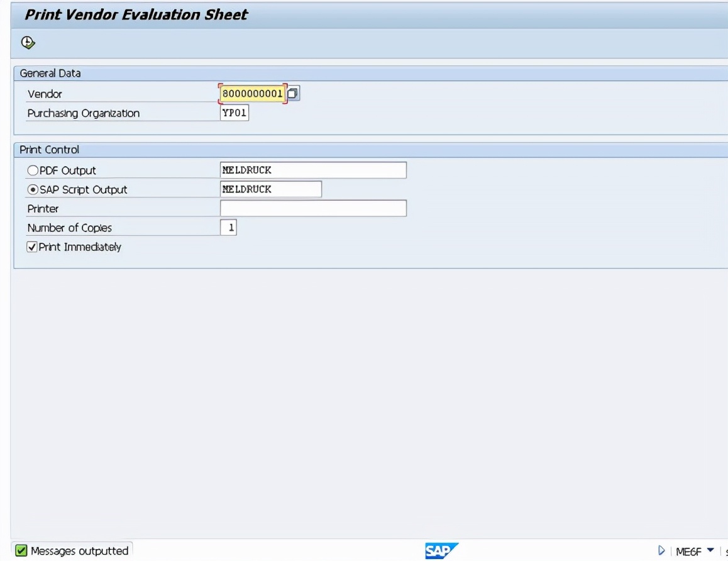Click the Messages outputted status message

[75, 551]
